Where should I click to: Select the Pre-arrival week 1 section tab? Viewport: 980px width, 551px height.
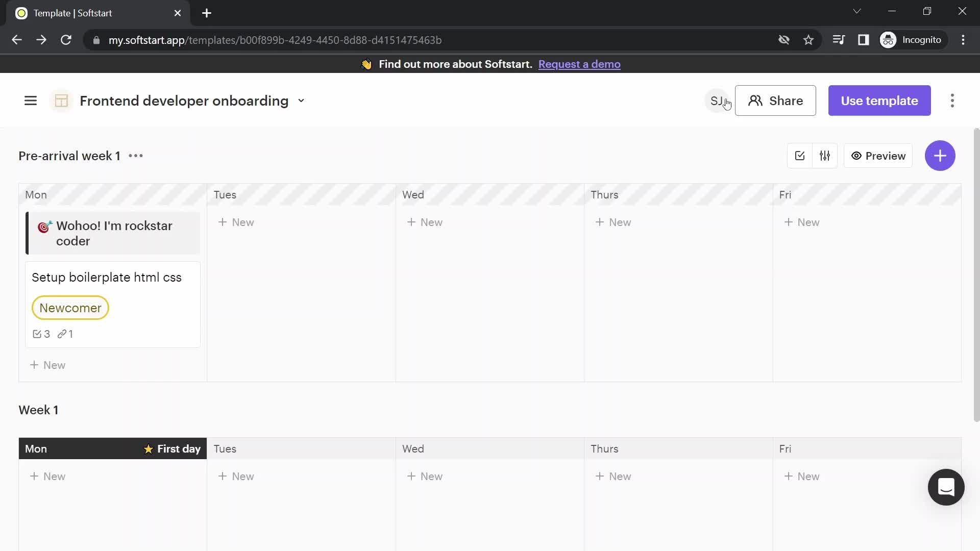pyautogui.click(x=69, y=156)
